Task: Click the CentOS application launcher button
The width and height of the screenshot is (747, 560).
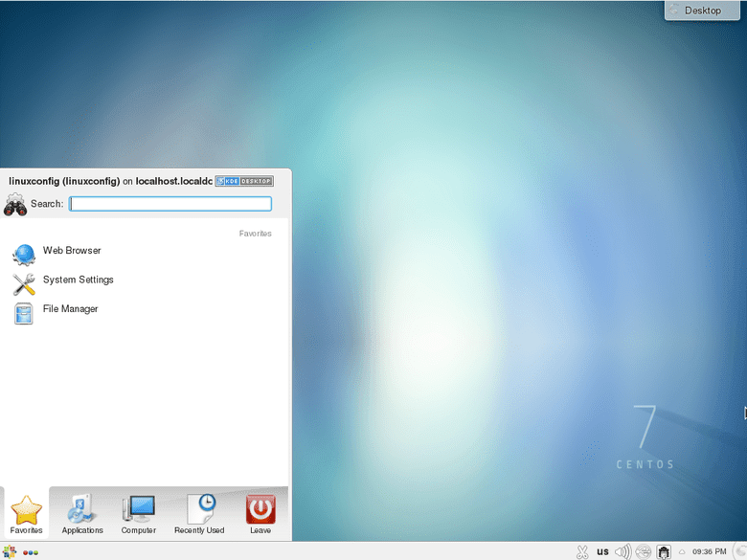Action: click(10, 552)
